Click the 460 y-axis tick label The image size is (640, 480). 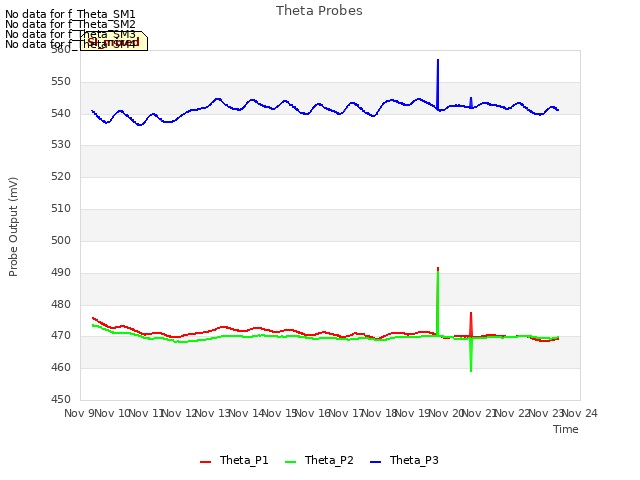tap(61, 367)
